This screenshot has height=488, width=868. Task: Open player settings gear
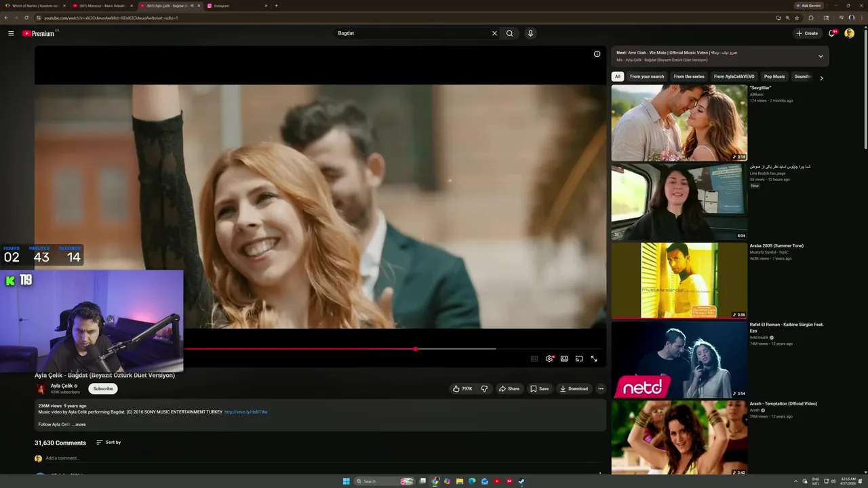[x=549, y=359]
